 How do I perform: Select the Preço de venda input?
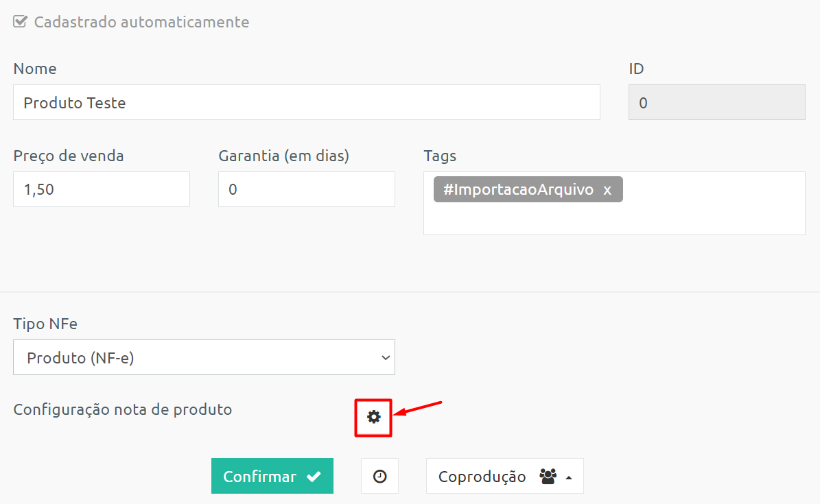click(x=102, y=189)
